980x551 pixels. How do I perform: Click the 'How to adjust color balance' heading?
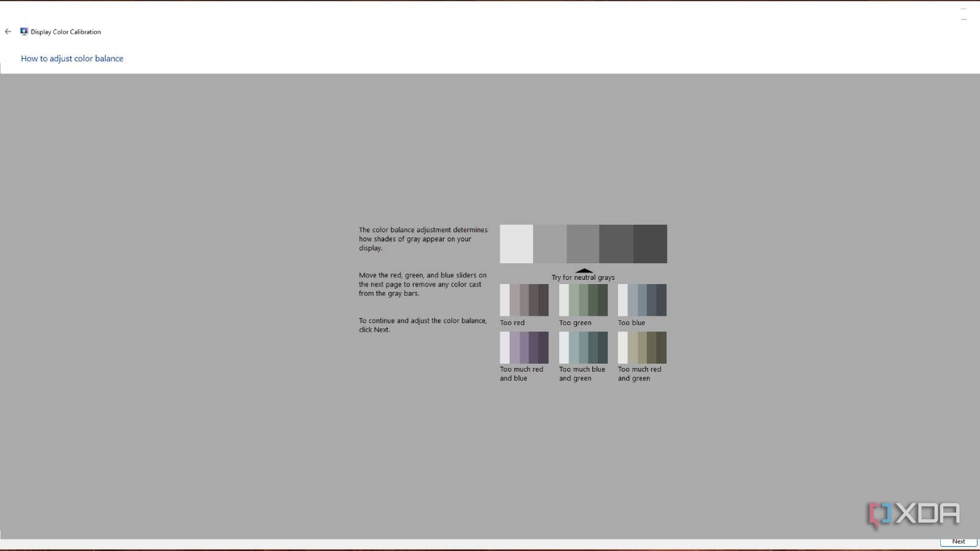coord(72,59)
